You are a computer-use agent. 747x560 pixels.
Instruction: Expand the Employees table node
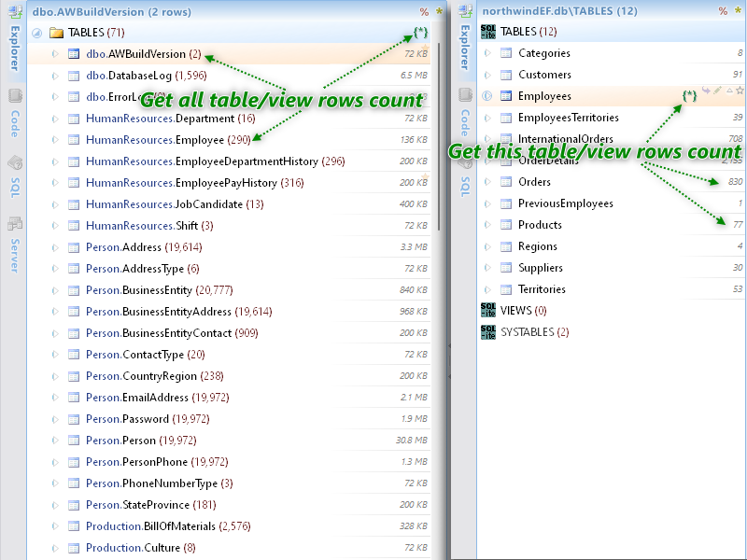point(487,96)
